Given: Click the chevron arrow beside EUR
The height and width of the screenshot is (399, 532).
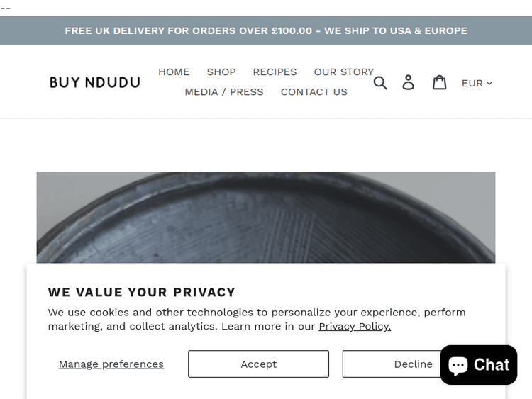Looking at the screenshot, I should point(489,83).
